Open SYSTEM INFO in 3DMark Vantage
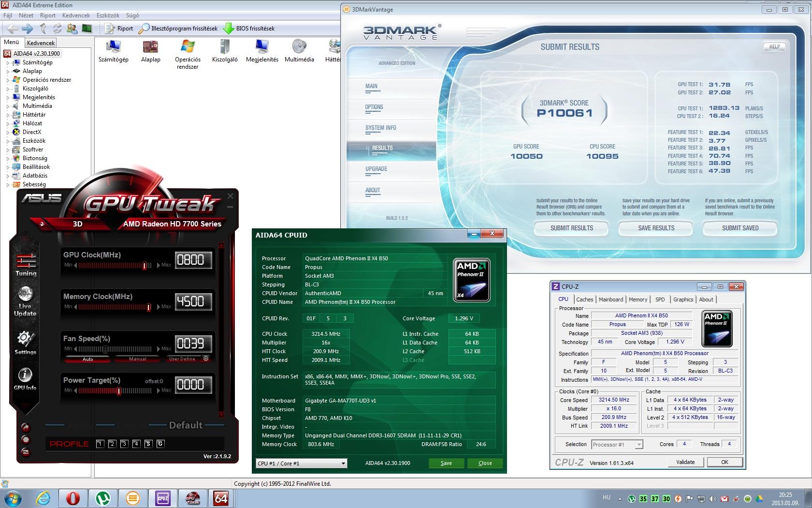Viewport: 812px width, 508px height. coord(381,128)
